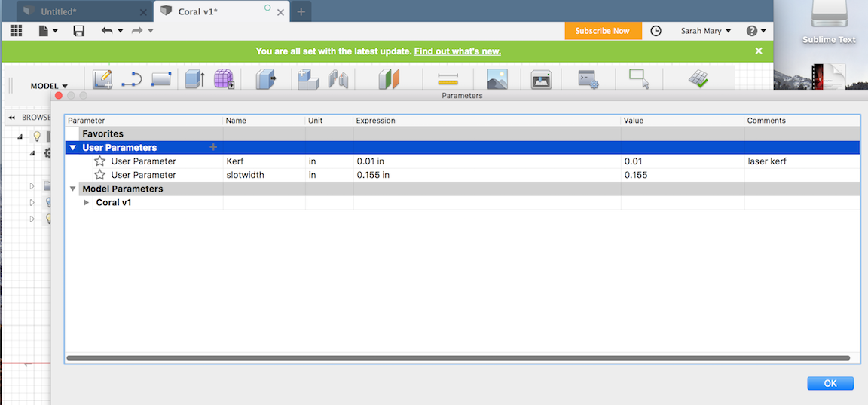The height and width of the screenshot is (405, 868).
Task: Open the job status clock icon
Action: (x=656, y=31)
